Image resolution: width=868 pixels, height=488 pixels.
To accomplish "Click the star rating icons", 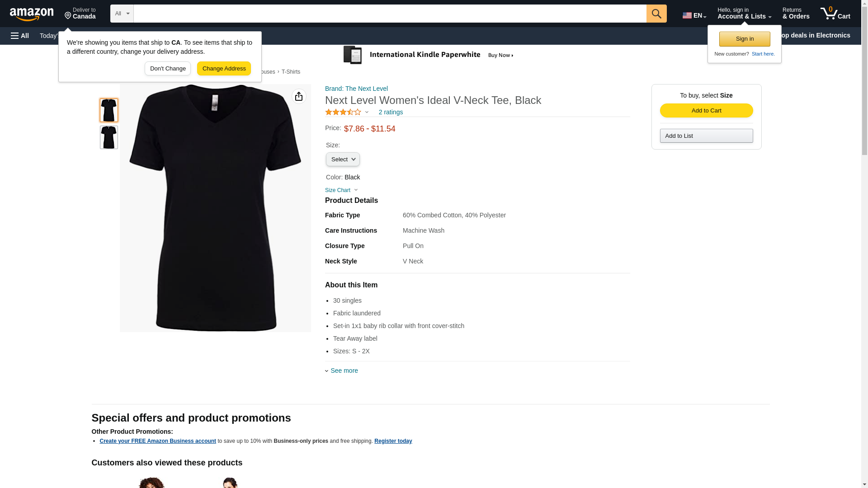I will [343, 112].
